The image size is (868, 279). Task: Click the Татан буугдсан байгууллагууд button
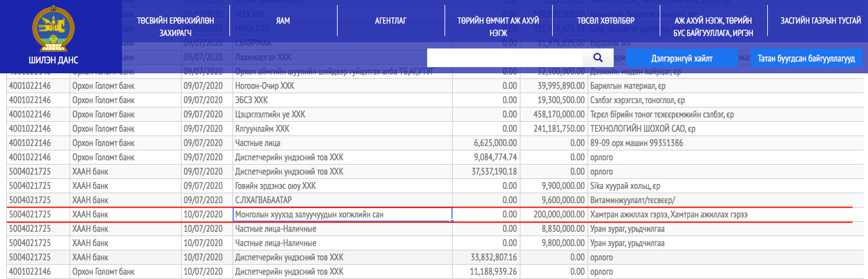(x=806, y=58)
